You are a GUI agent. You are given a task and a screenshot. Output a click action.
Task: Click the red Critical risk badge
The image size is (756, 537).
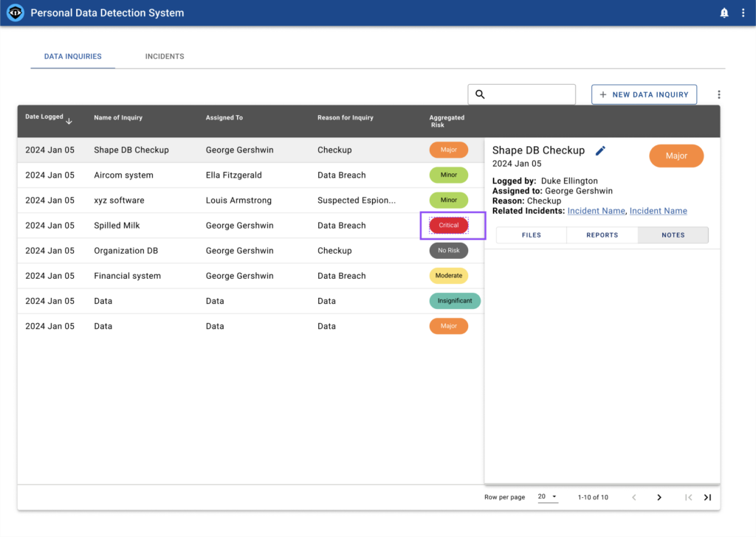tap(449, 226)
